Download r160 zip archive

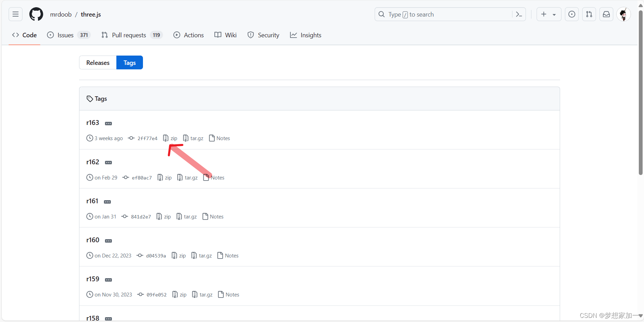[x=179, y=255]
